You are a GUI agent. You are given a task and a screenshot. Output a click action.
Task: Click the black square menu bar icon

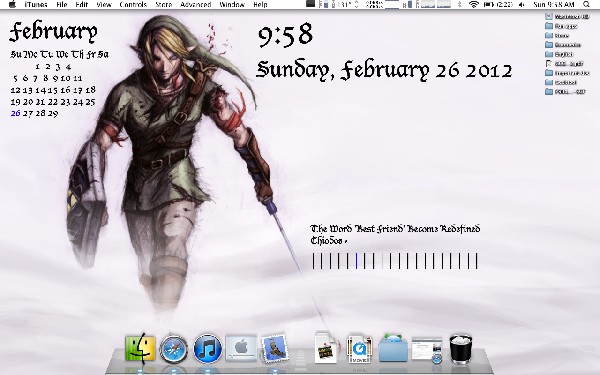(311, 4)
